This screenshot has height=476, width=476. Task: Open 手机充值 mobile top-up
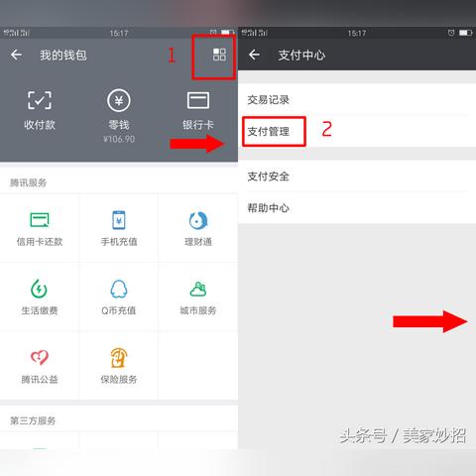pos(119,228)
